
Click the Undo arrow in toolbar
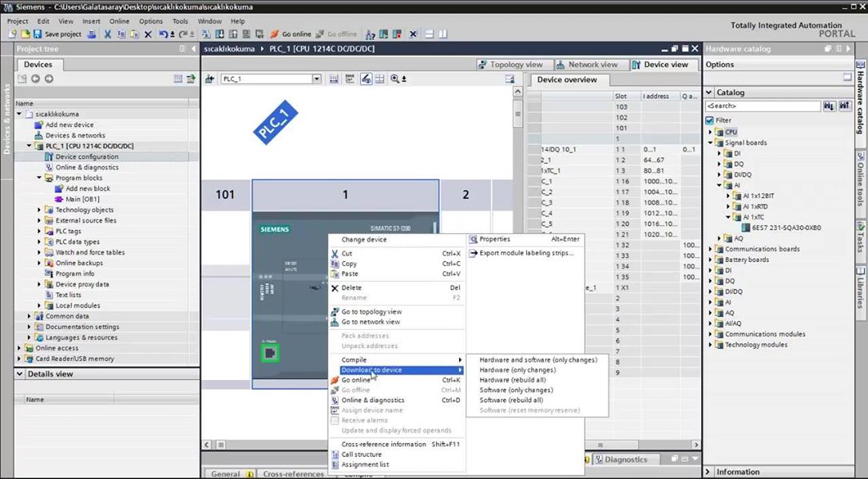pos(164,34)
